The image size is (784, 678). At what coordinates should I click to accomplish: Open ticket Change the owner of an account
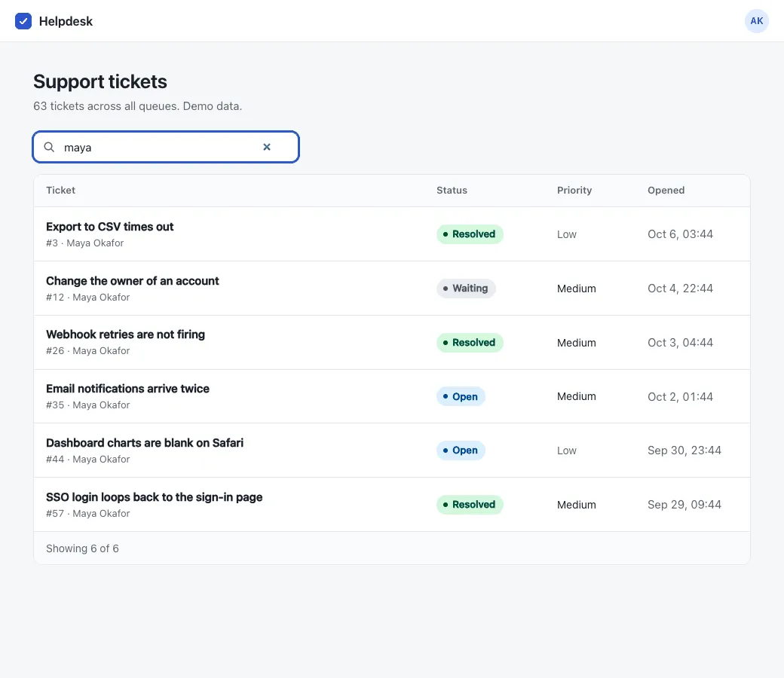click(133, 281)
